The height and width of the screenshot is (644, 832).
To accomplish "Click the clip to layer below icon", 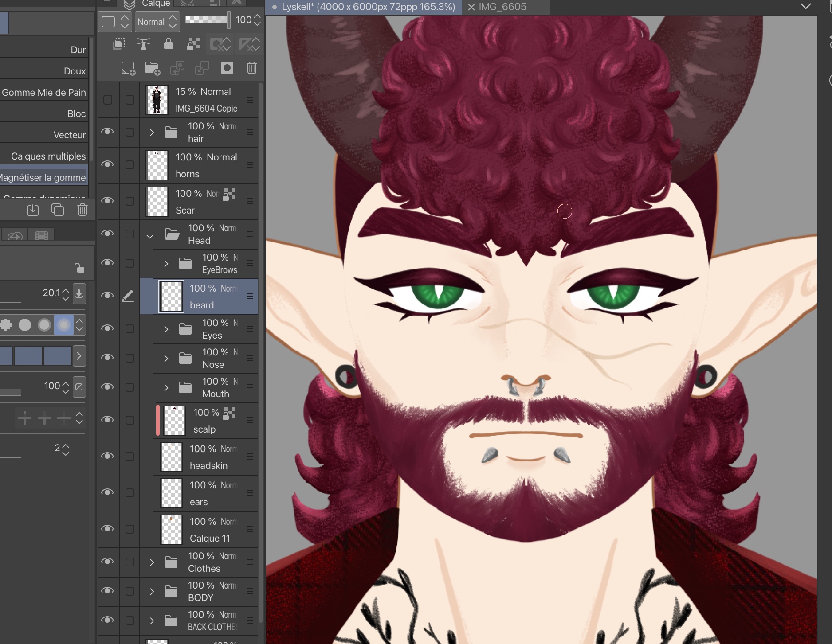I will click(x=119, y=44).
